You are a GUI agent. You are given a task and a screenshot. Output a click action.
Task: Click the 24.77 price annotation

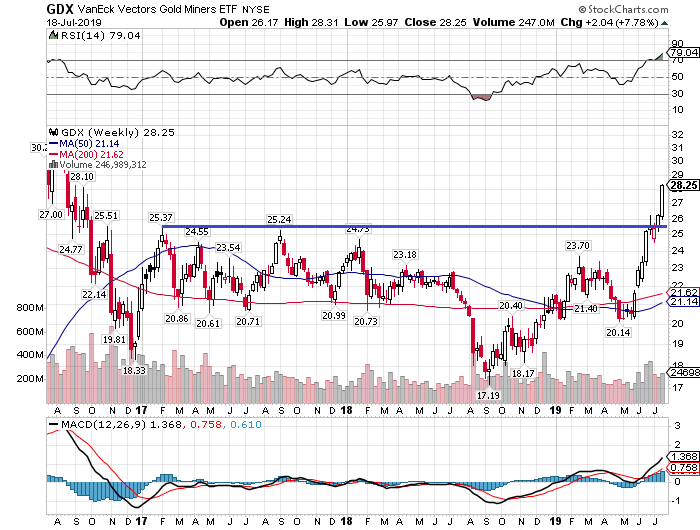(x=71, y=250)
